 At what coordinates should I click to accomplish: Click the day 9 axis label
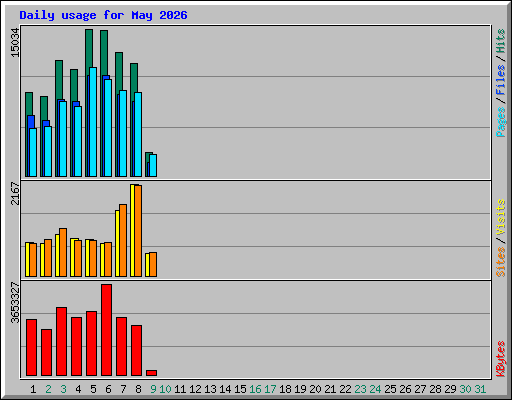click(153, 389)
